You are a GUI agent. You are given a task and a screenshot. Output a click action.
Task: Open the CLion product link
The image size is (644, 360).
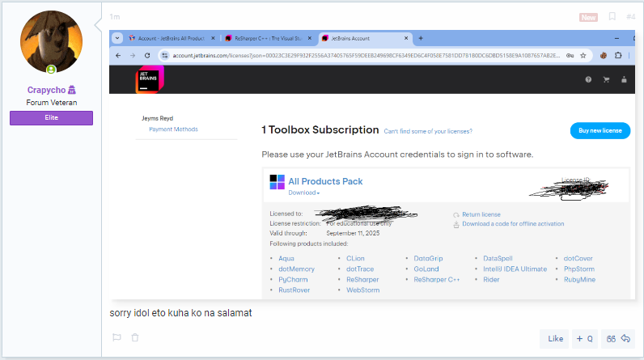click(355, 259)
